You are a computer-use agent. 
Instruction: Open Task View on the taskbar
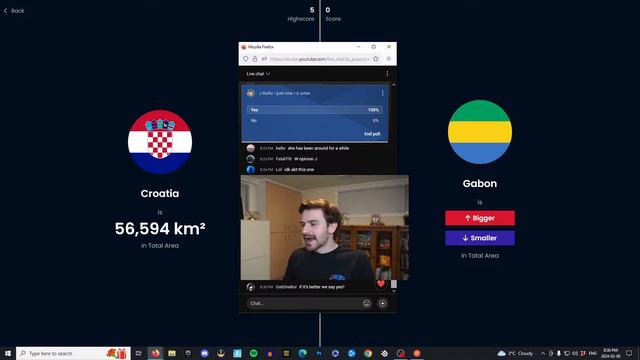(139, 353)
